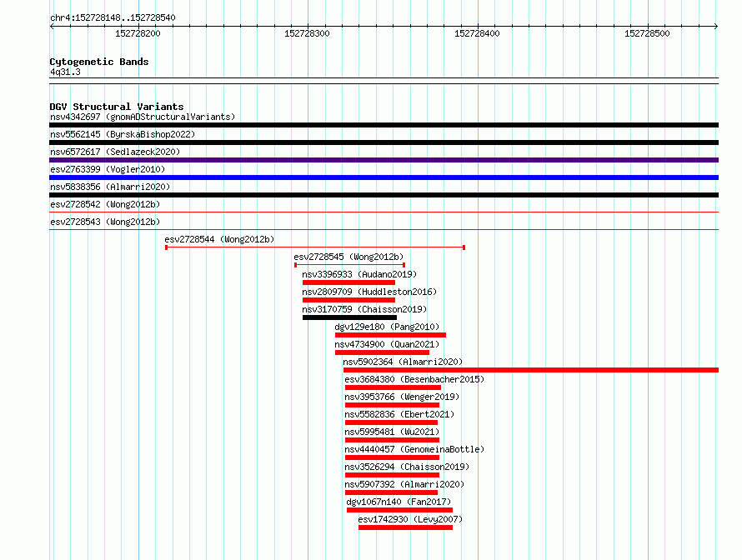Select the nsv5562145 ByrskaBishop2022 black bar

pos(384,142)
